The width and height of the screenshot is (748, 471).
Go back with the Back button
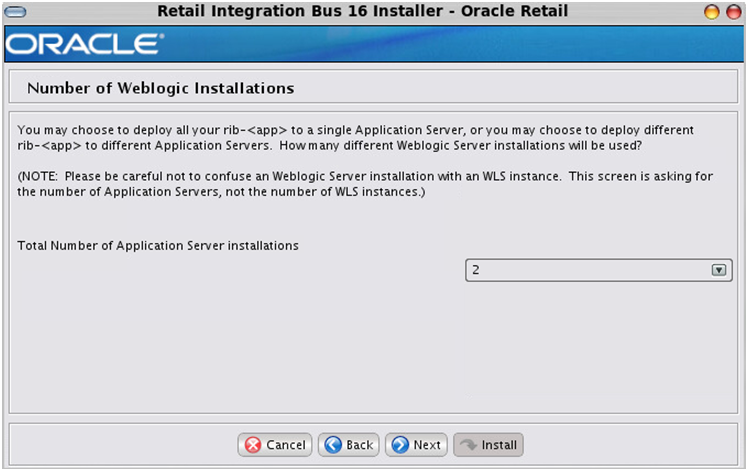[x=349, y=445]
